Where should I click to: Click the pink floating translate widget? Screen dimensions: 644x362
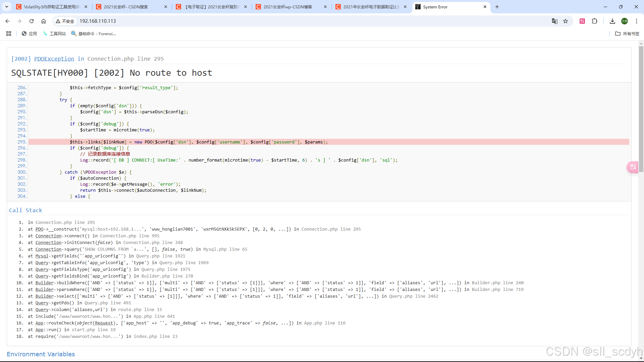pos(633,167)
